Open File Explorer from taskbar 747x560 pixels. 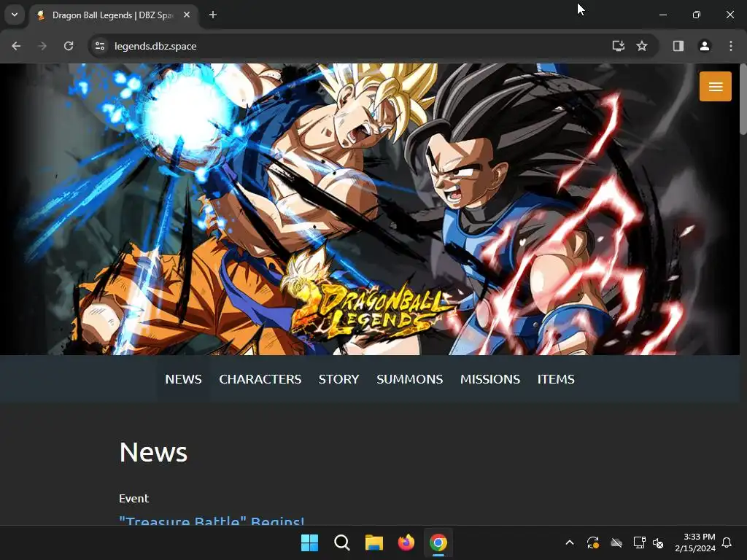click(x=374, y=542)
